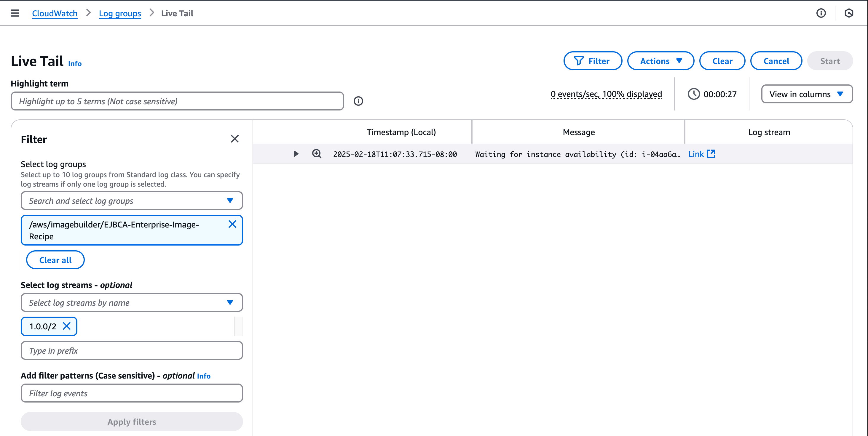Go to CloudWatch breadcrumb

(x=55, y=13)
